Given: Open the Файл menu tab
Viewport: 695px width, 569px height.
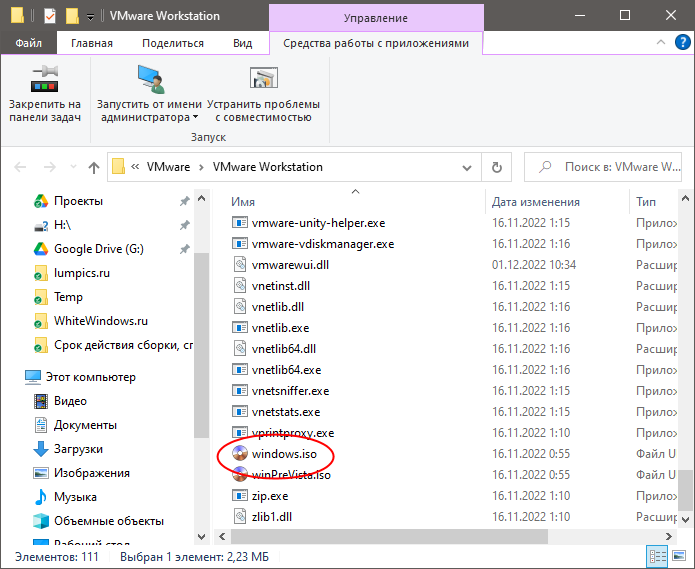Looking at the screenshot, I should click(29, 43).
